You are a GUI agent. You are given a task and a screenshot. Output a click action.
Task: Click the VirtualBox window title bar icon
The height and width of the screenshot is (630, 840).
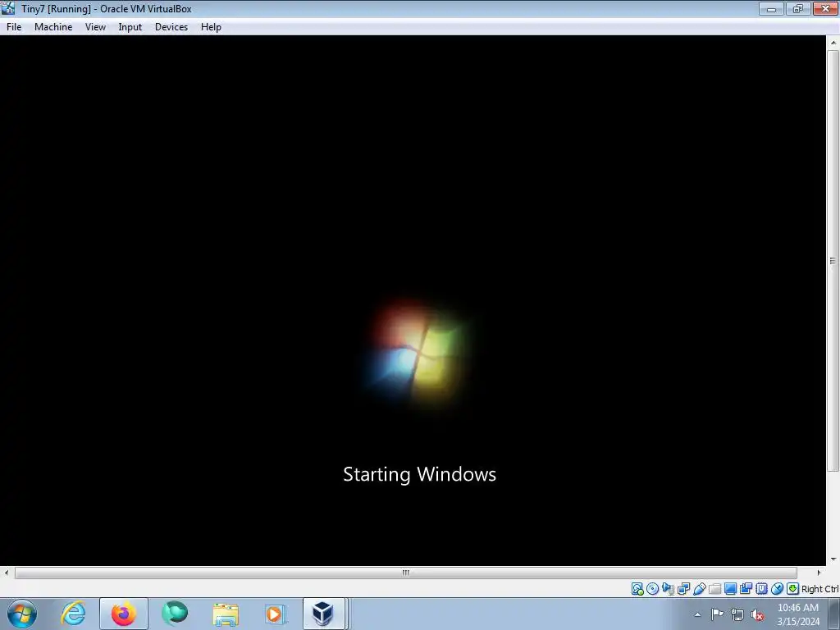pos(8,8)
